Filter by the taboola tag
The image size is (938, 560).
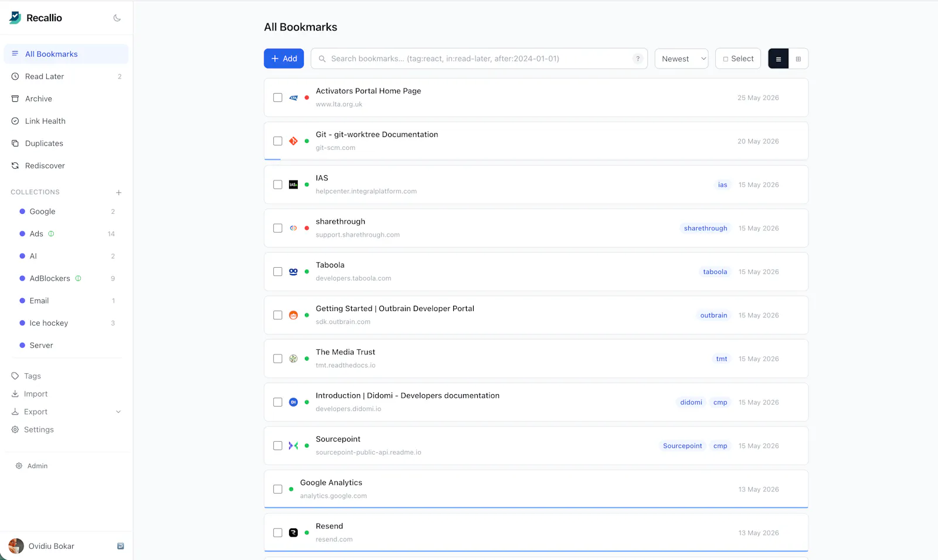click(x=715, y=272)
